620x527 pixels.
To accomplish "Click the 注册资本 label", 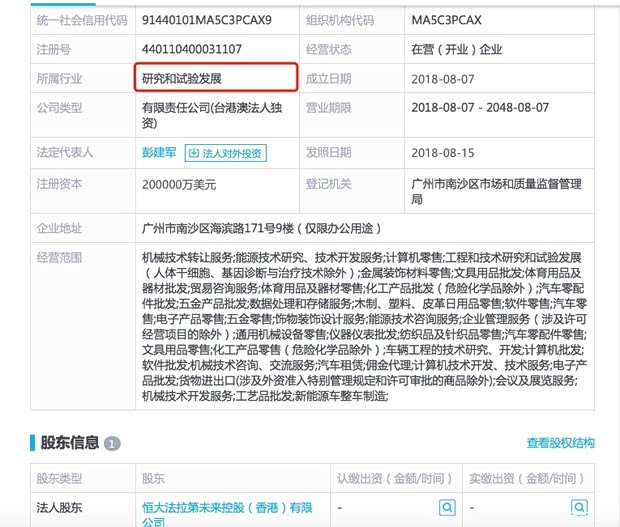I will (59, 184).
